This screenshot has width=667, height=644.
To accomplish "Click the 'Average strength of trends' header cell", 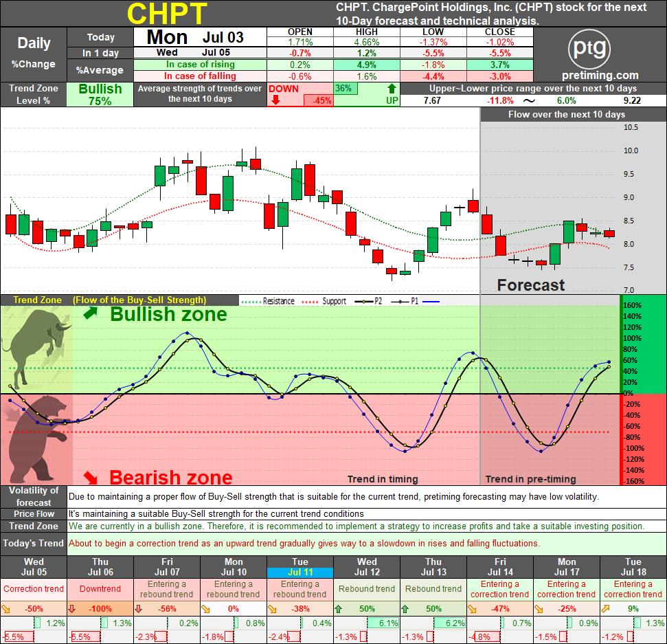I will [200, 94].
